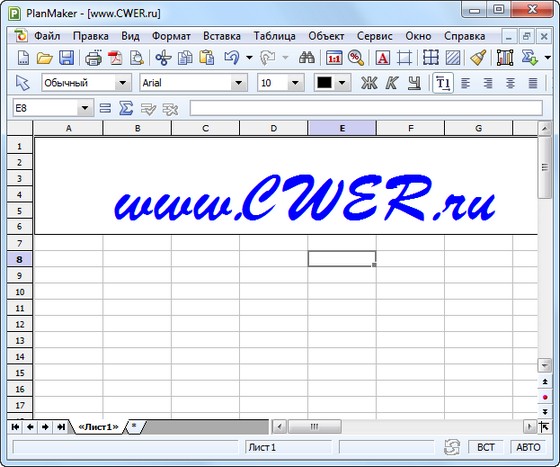The image size is (560, 467).
Task: Click the refresh arrows status bar icon
Action: [x=452, y=447]
